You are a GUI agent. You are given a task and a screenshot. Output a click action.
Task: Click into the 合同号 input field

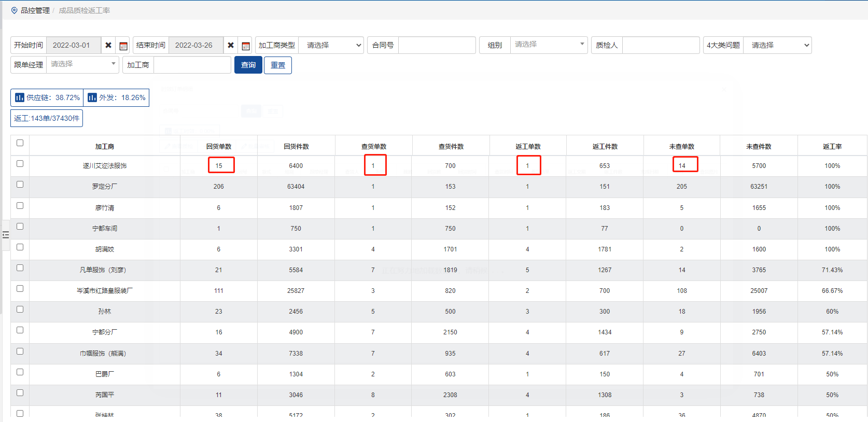437,45
